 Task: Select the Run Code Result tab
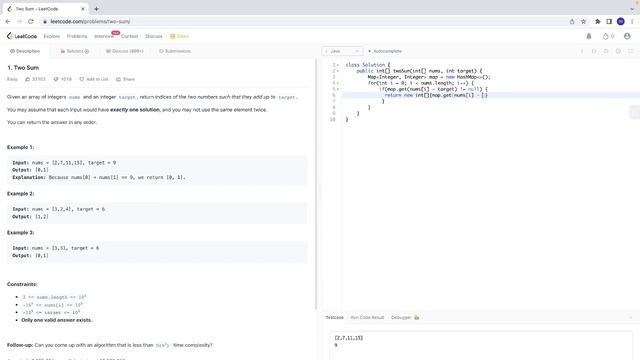367,317
